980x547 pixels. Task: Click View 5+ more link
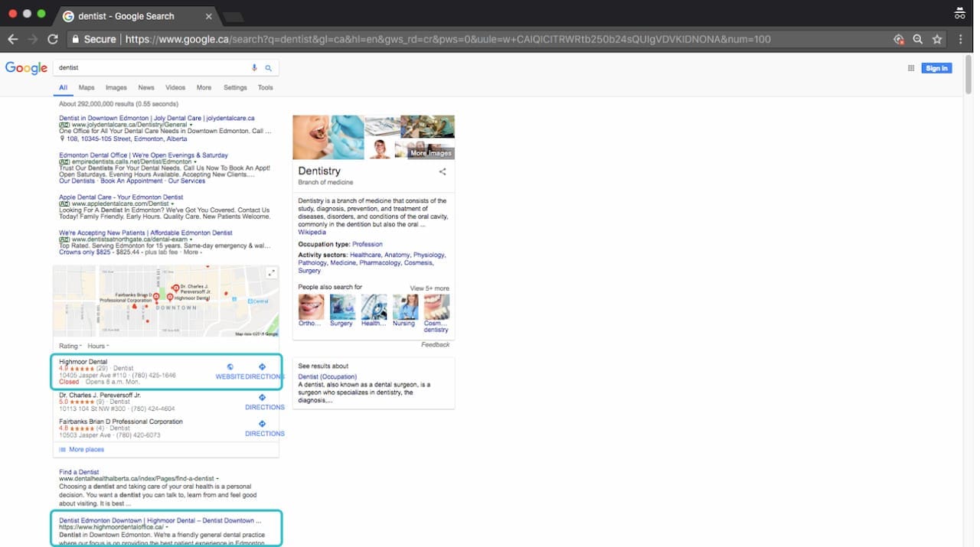430,288
